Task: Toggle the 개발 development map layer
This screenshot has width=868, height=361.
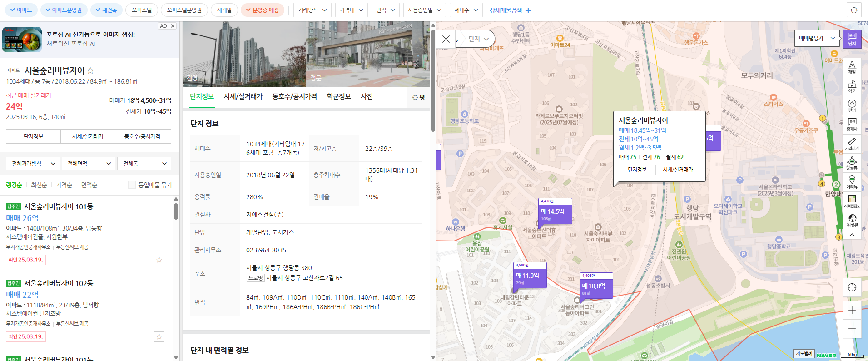Action: [852, 67]
